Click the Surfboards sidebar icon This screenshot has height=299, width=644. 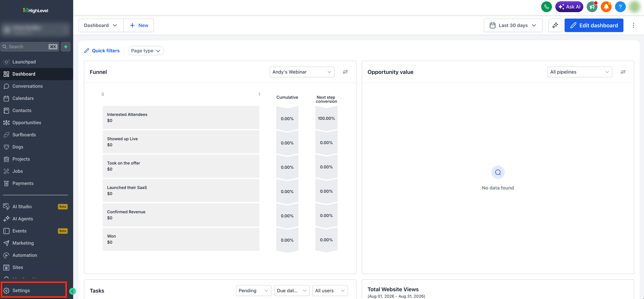7,135
